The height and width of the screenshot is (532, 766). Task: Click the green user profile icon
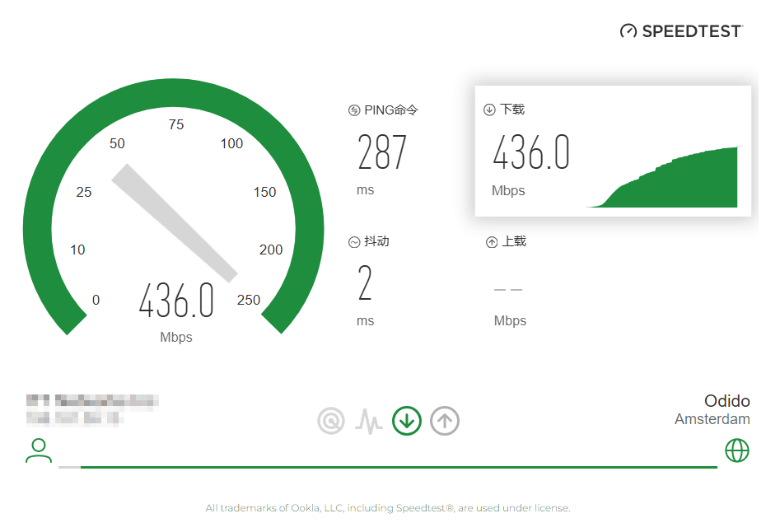[x=38, y=450]
